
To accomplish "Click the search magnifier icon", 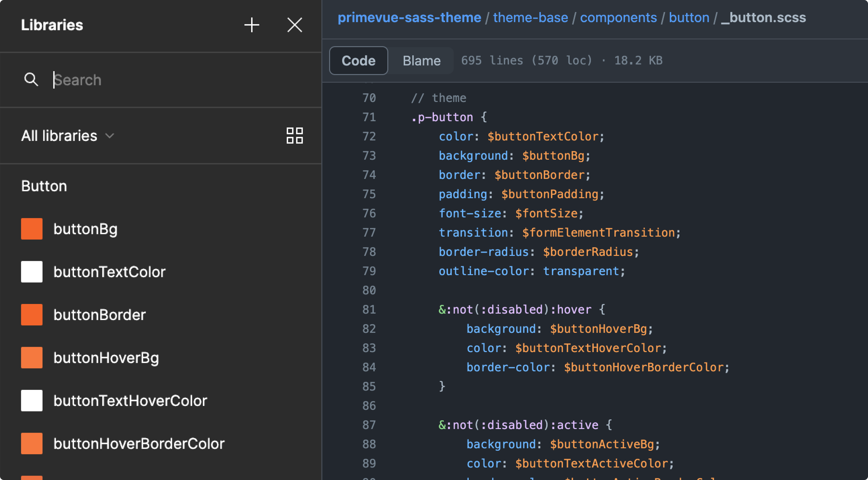I will 31,80.
